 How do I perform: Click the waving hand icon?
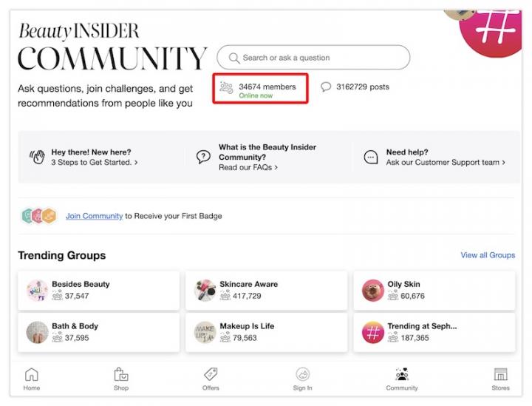tap(37, 157)
